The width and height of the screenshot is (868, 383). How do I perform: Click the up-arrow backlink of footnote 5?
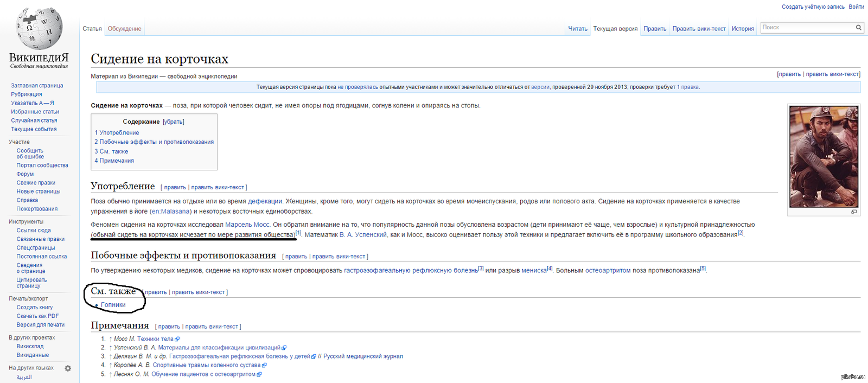point(111,374)
